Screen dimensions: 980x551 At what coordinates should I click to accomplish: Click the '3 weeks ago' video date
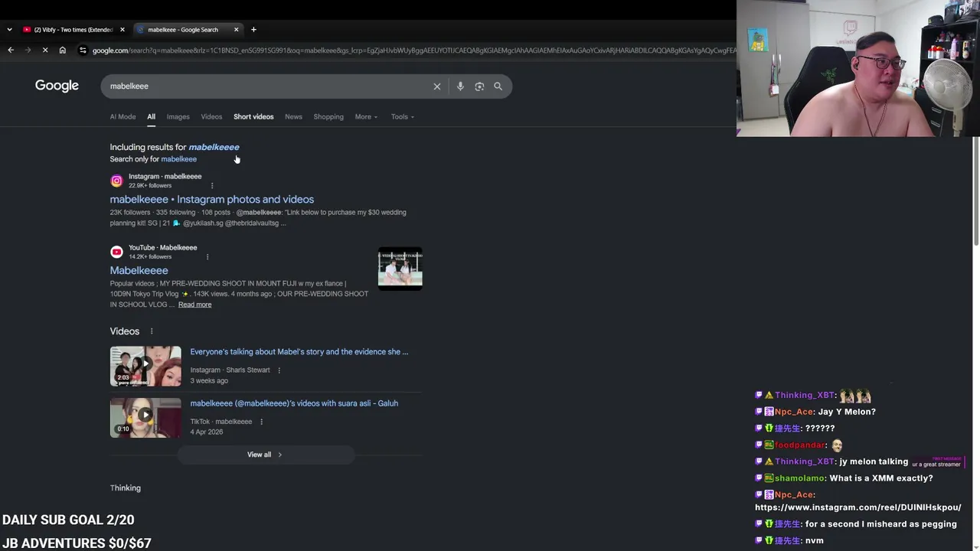coord(209,381)
